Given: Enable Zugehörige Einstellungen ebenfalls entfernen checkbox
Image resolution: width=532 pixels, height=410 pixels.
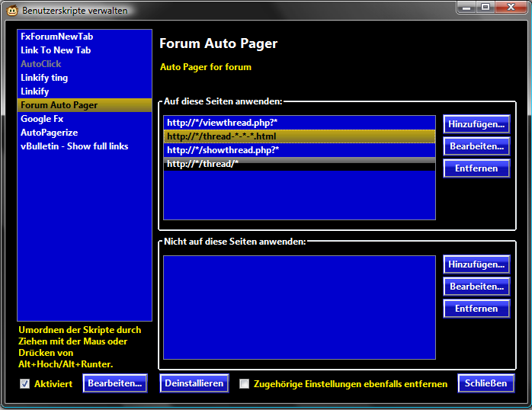Looking at the screenshot, I should coord(245,384).
